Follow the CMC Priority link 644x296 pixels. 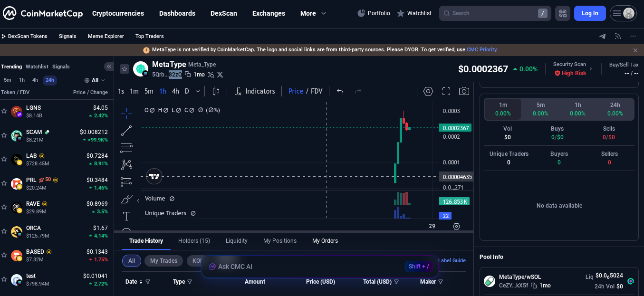(x=481, y=49)
